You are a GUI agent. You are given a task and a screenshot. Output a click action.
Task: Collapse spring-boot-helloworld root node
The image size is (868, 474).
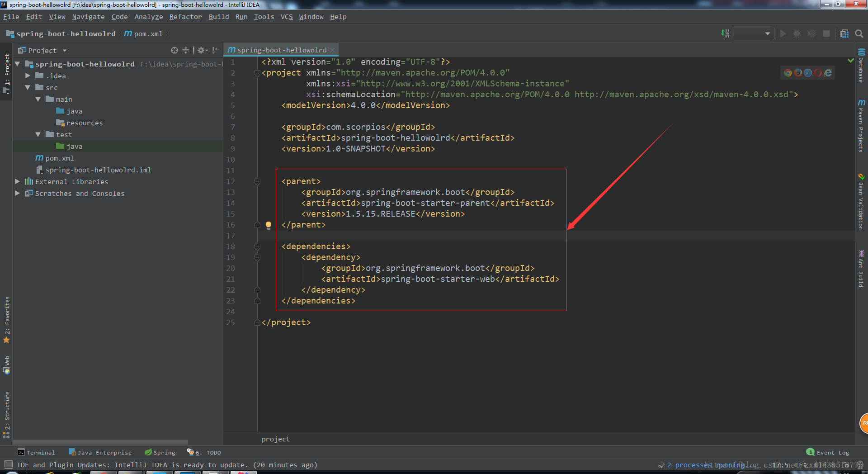(17, 64)
